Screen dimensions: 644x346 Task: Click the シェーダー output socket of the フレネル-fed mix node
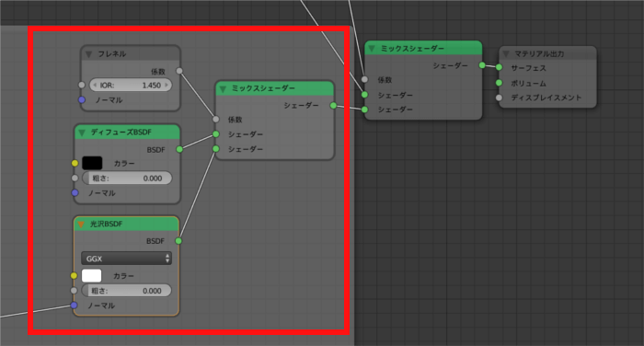tap(333, 106)
